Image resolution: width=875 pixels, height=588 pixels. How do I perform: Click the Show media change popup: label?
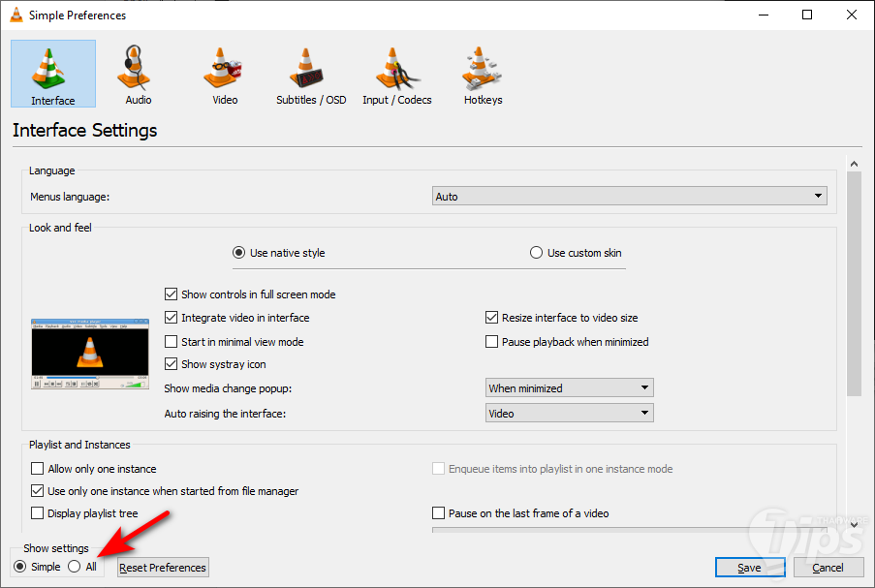228,388
